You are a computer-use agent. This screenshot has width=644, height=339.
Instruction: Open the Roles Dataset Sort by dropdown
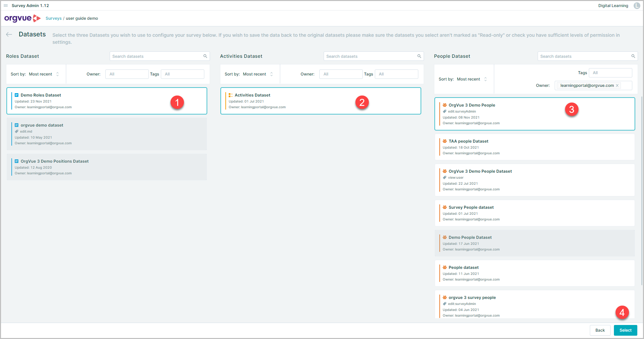coord(44,74)
